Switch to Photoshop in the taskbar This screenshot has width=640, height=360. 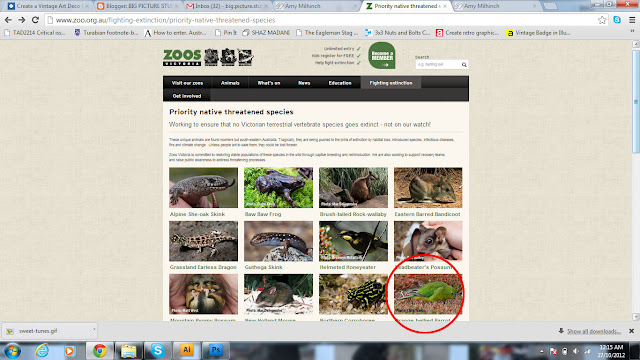pos(216,350)
